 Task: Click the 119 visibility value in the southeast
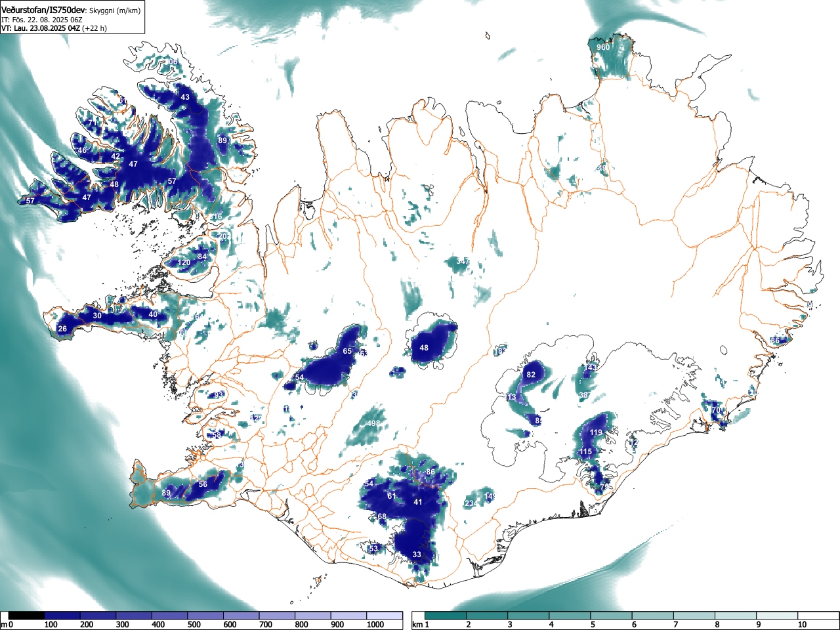[596, 432]
